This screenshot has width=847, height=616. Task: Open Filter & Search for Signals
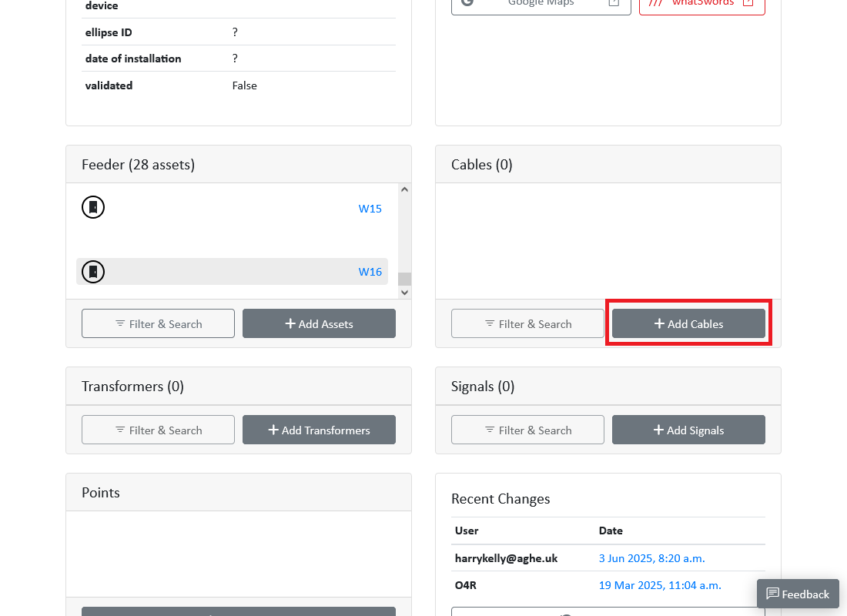[527, 430]
